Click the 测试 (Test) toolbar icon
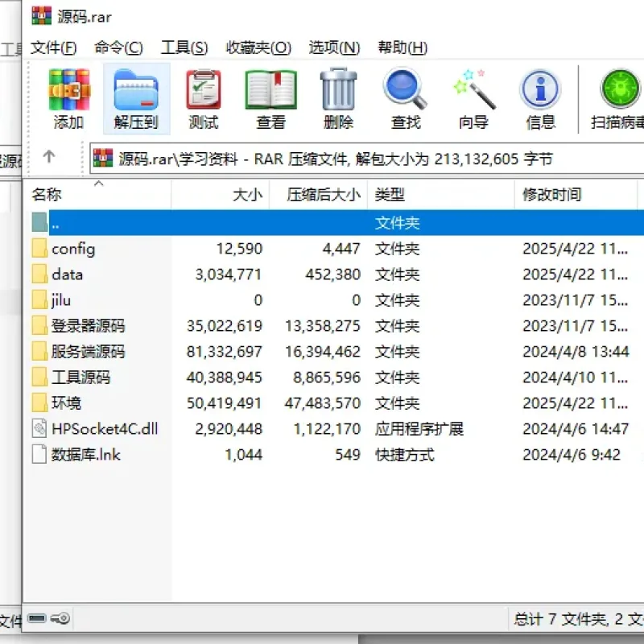The image size is (644, 644). tap(204, 89)
